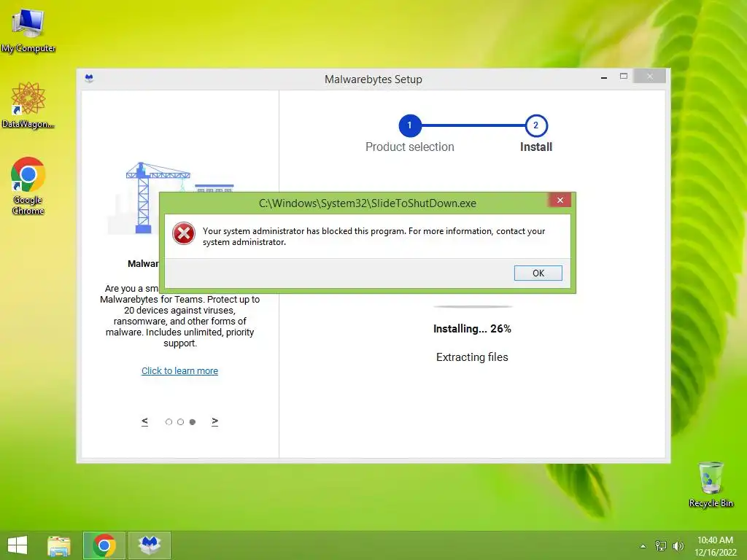
Task: Click the SlideToShutDown.exe dialog title path
Action: point(368,203)
